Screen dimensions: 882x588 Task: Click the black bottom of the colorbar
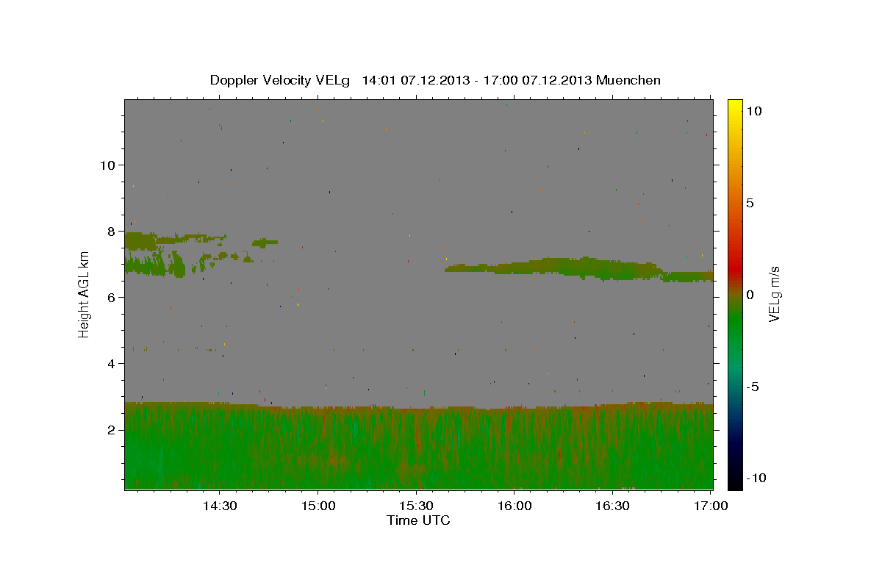735,483
